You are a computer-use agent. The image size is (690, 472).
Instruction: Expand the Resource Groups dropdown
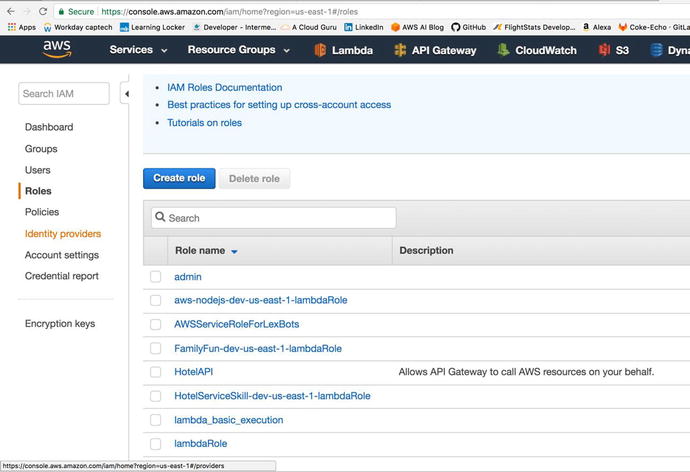(x=239, y=50)
